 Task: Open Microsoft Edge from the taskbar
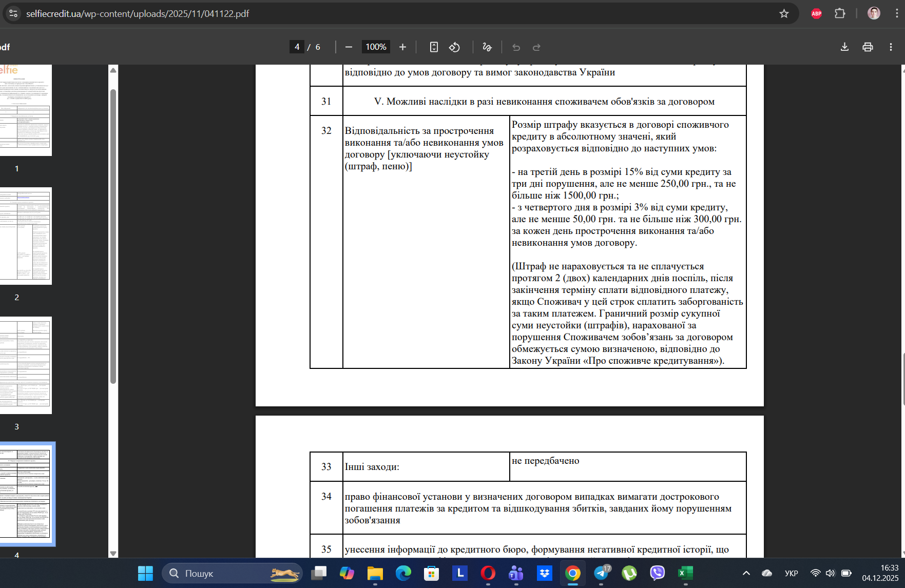point(403,573)
